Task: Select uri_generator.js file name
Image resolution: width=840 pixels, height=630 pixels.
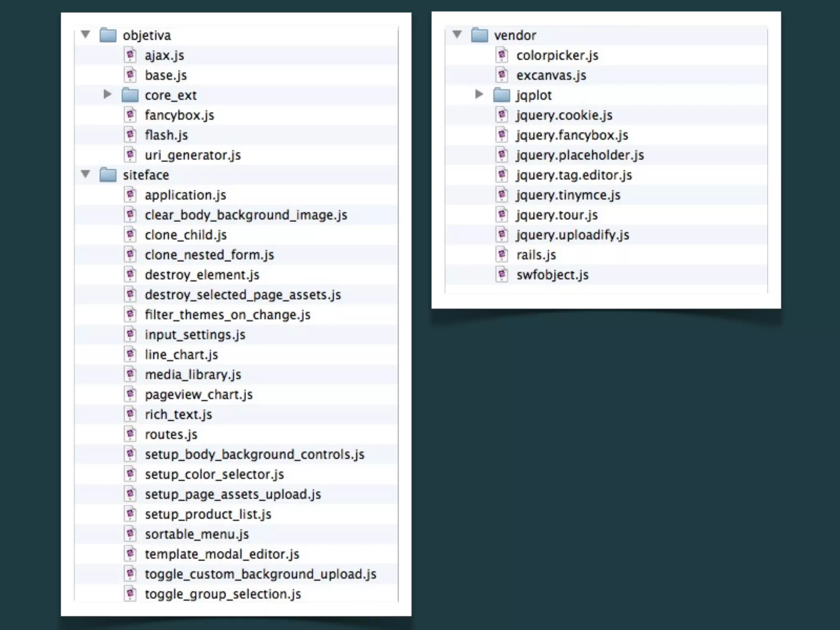Action: pyautogui.click(x=193, y=155)
